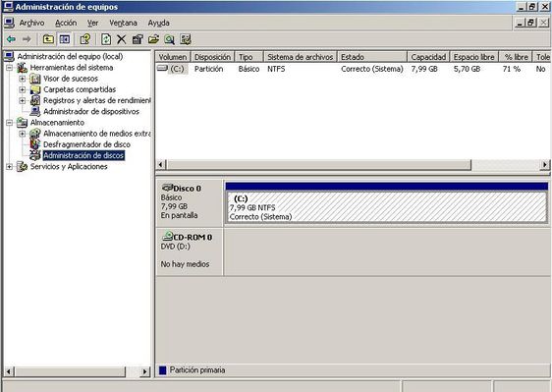Go up one level with folder icon
The image size is (552, 392).
(x=48, y=39)
